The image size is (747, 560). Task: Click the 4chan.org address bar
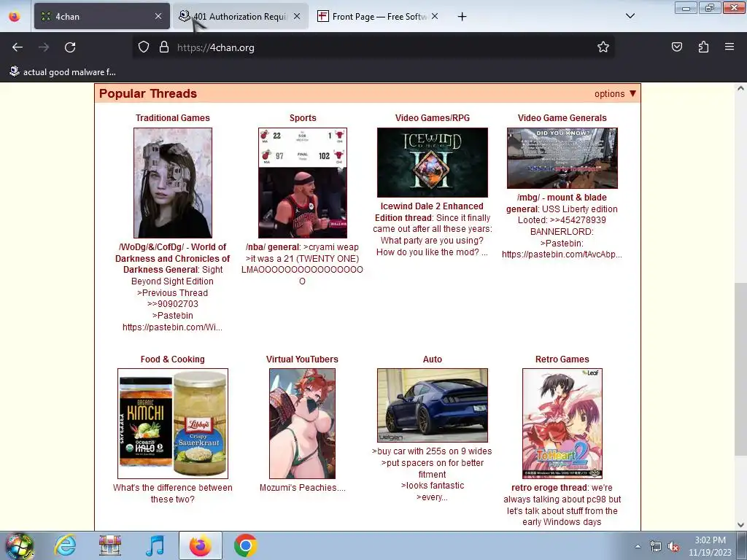[373, 47]
